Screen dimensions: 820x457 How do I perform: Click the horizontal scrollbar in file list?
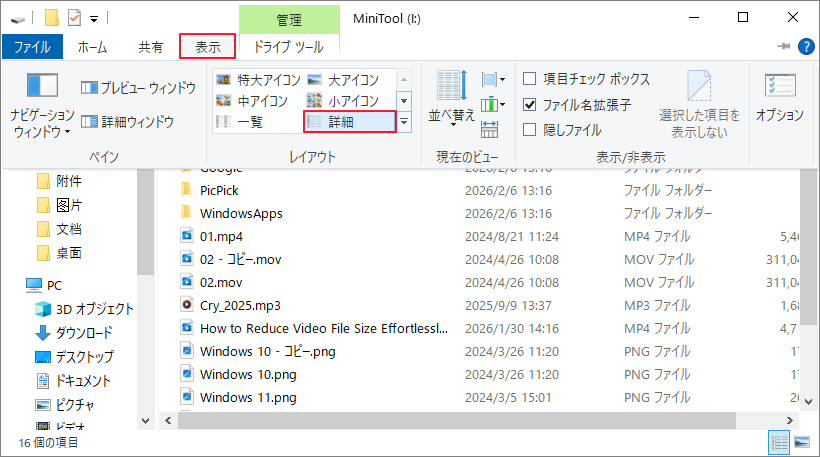click(x=457, y=420)
